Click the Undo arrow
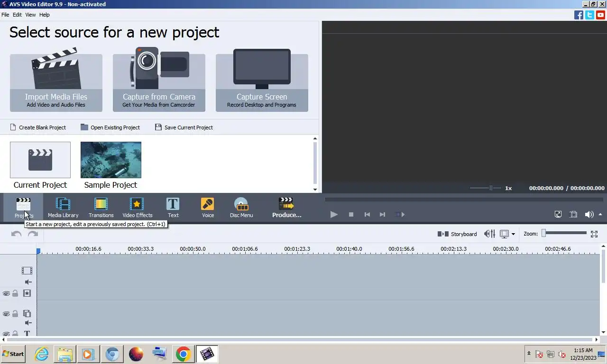The width and height of the screenshot is (607, 364). point(16,234)
